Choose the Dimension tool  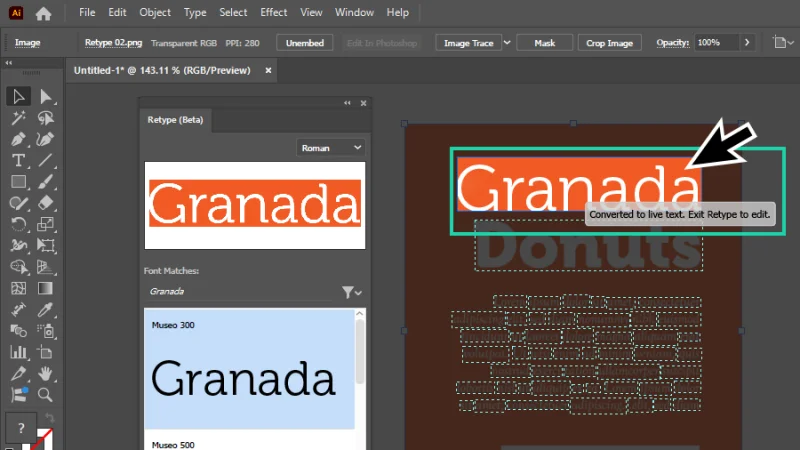pyautogui.click(x=18, y=310)
